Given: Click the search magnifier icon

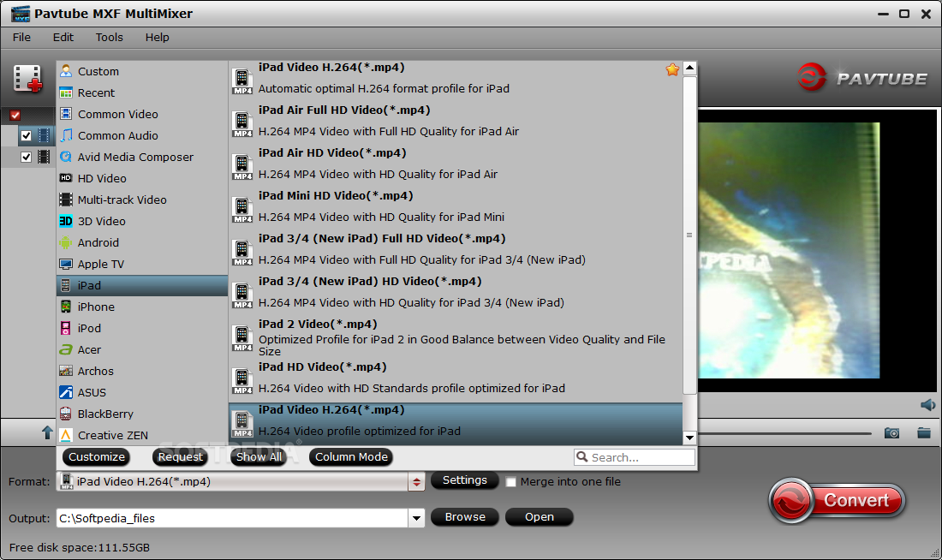Looking at the screenshot, I should tap(581, 457).
